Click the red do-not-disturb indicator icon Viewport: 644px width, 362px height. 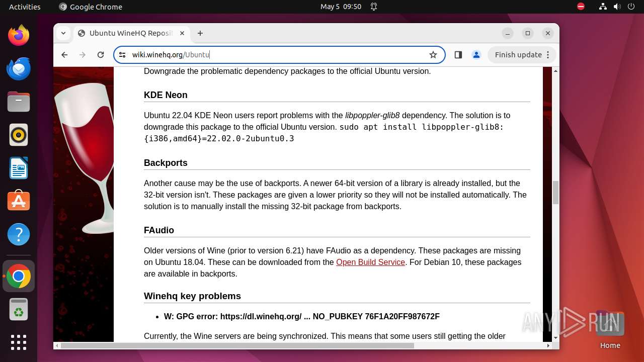point(581,7)
